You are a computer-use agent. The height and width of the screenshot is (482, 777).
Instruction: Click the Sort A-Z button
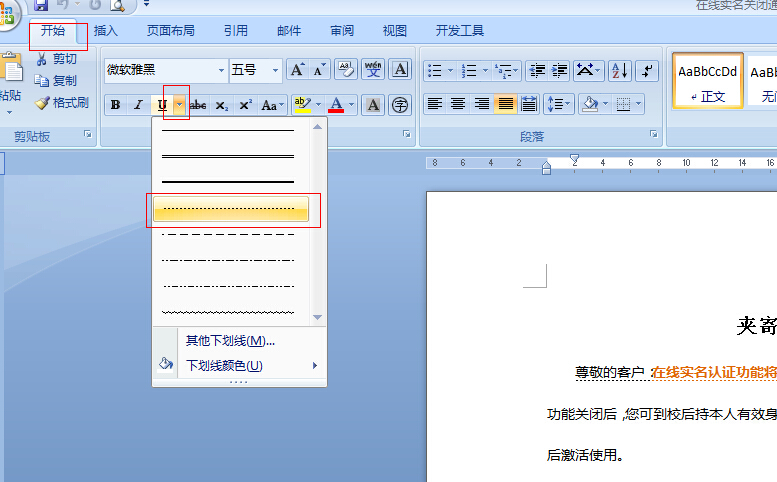(620, 70)
